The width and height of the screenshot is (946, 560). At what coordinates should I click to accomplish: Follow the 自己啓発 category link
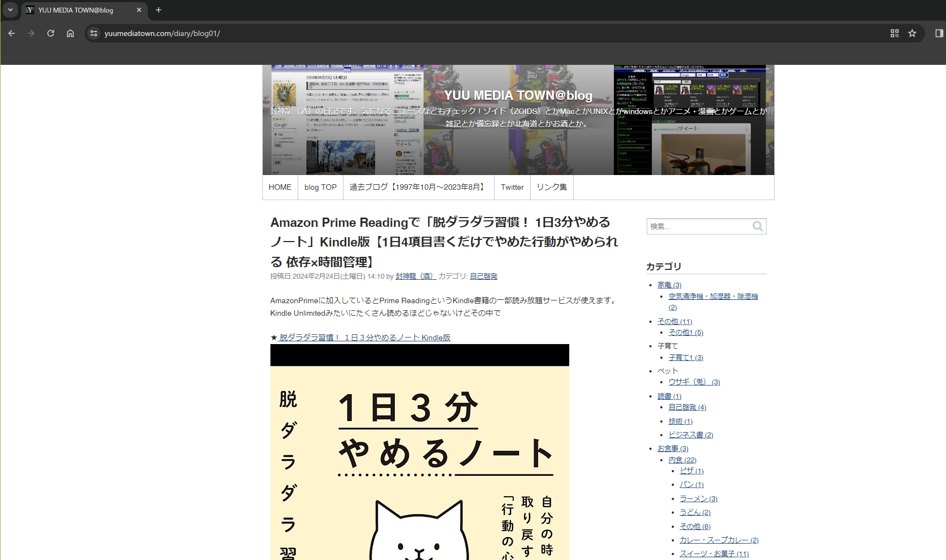(483, 276)
